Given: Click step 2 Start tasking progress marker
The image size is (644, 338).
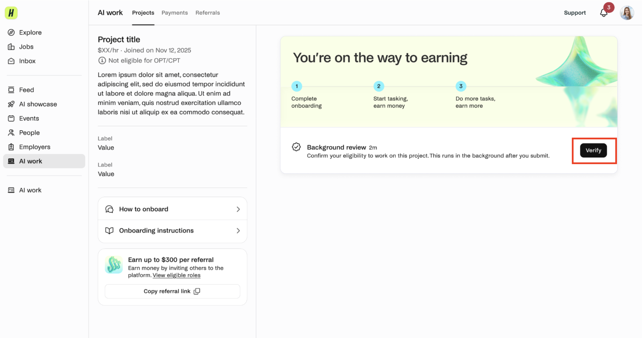Looking at the screenshot, I should pos(379,86).
